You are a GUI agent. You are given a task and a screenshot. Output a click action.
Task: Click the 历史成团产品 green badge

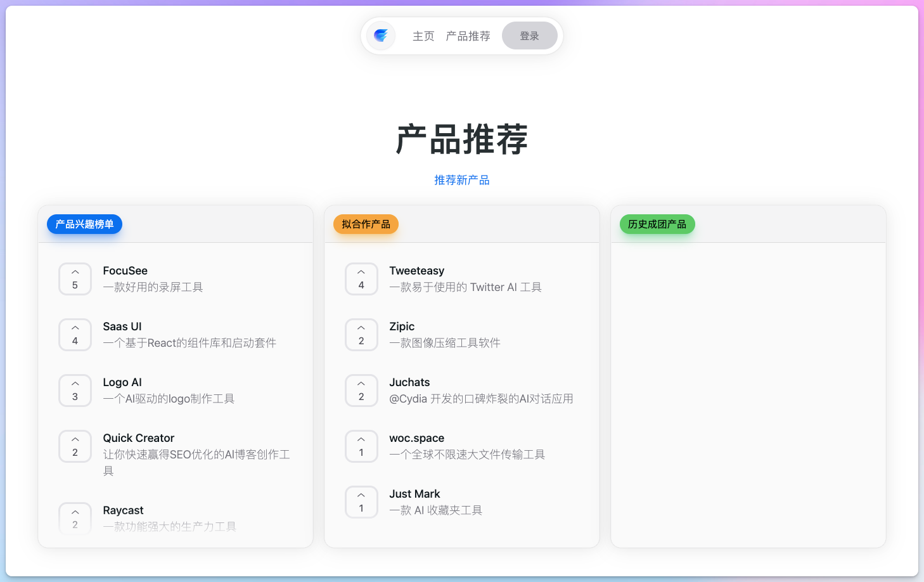[657, 224]
